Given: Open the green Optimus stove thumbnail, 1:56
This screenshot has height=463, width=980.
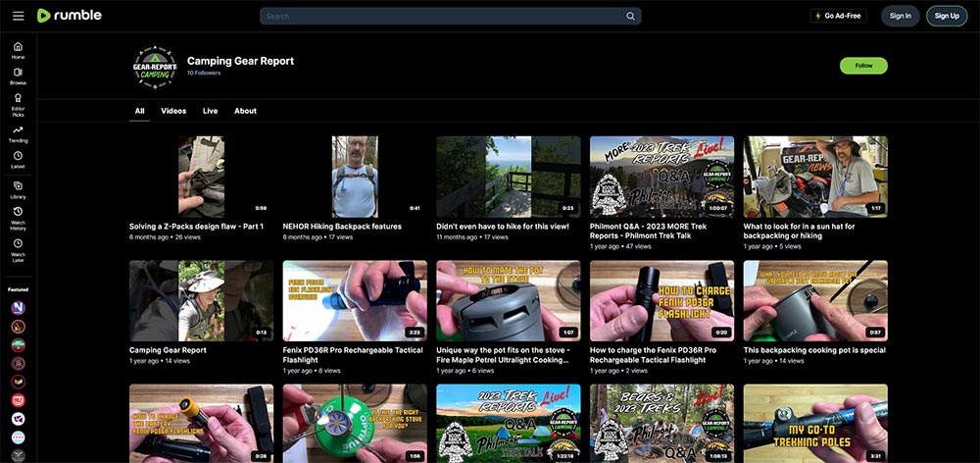Looking at the screenshot, I should click(355, 424).
